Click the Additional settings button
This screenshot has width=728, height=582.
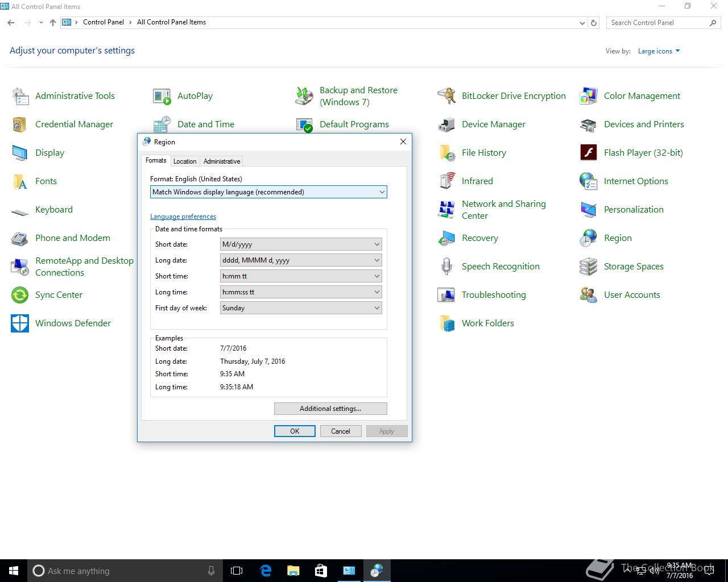coord(330,409)
